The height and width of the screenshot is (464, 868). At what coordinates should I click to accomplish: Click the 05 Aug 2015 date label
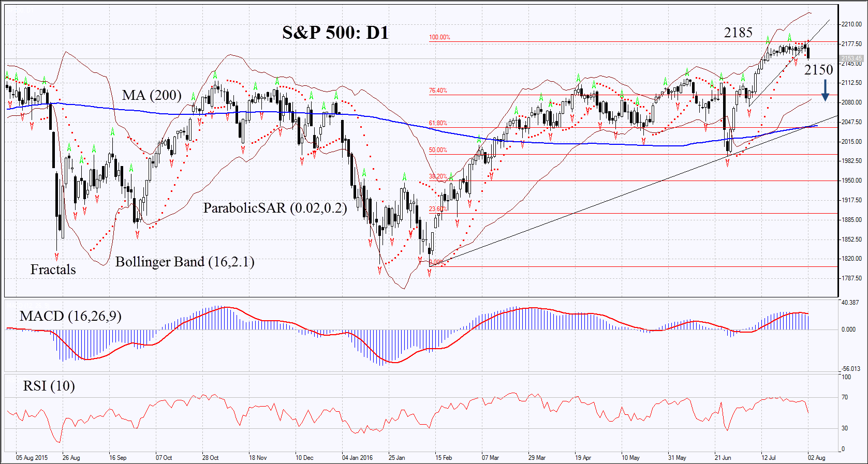tap(32, 458)
